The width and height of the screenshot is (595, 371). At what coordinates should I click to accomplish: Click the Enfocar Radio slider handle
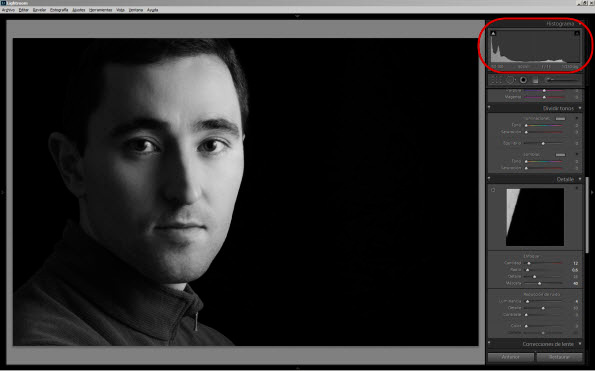point(527,270)
